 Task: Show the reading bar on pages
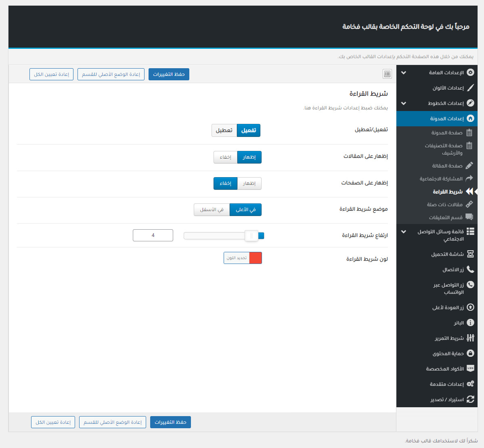point(249,183)
